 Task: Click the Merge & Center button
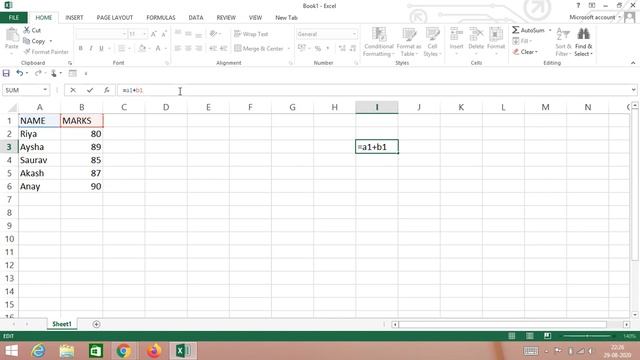pos(259,49)
